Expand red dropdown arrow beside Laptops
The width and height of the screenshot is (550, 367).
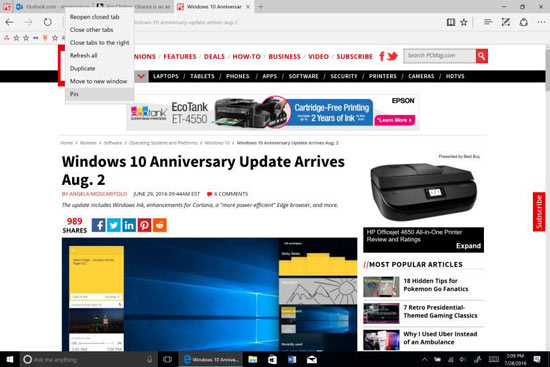[x=141, y=76]
